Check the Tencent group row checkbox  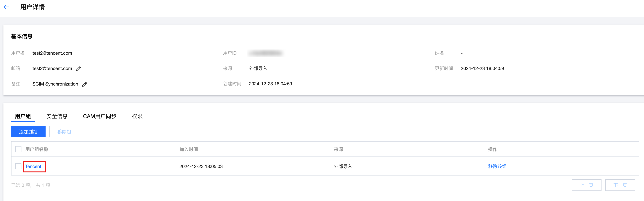click(x=18, y=166)
